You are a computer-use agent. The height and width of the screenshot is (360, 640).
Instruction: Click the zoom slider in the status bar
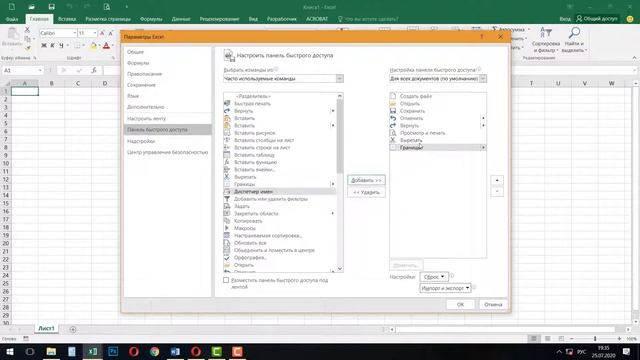click(595, 339)
